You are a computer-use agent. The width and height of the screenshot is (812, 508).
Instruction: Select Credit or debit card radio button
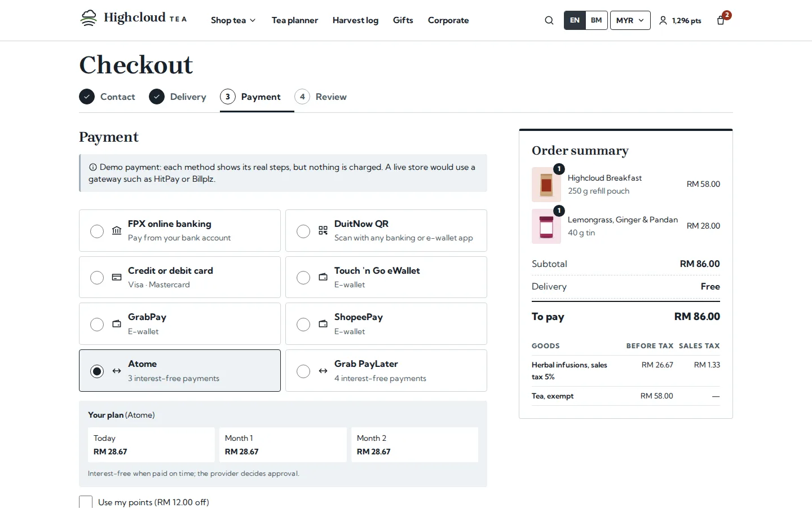(x=97, y=278)
